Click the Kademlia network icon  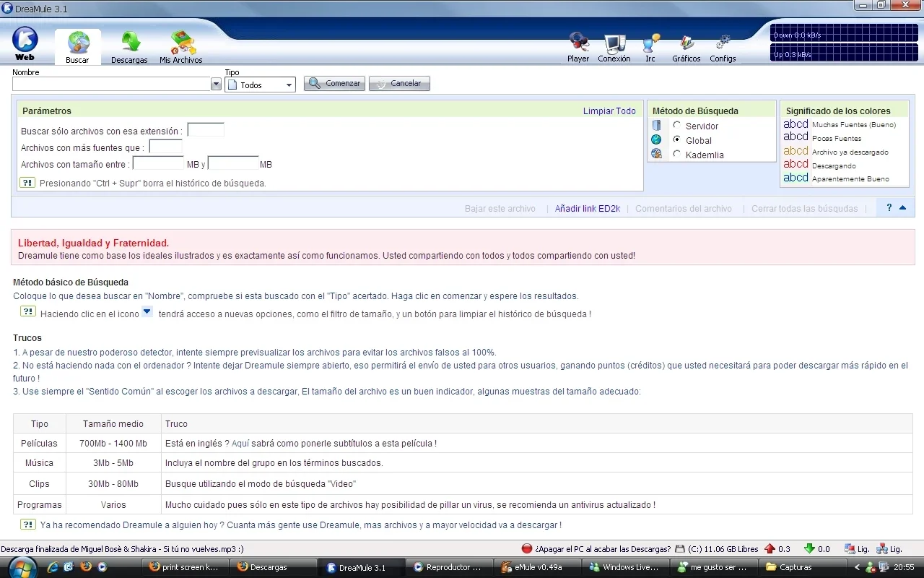pyautogui.click(x=656, y=153)
